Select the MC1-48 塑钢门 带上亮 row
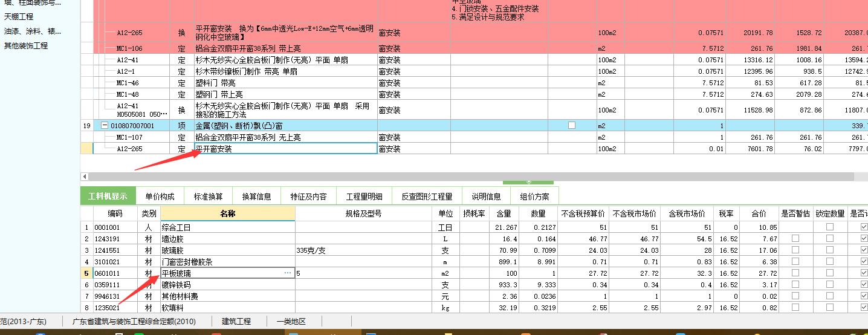Viewport: 868px width, 335px height. coord(474,94)
